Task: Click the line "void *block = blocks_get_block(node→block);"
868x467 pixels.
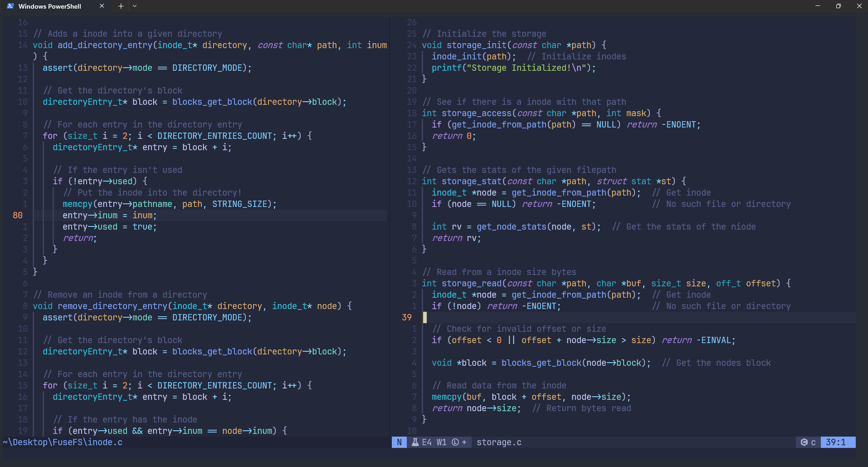Action: pyautogui.click(x=541, y=363)
